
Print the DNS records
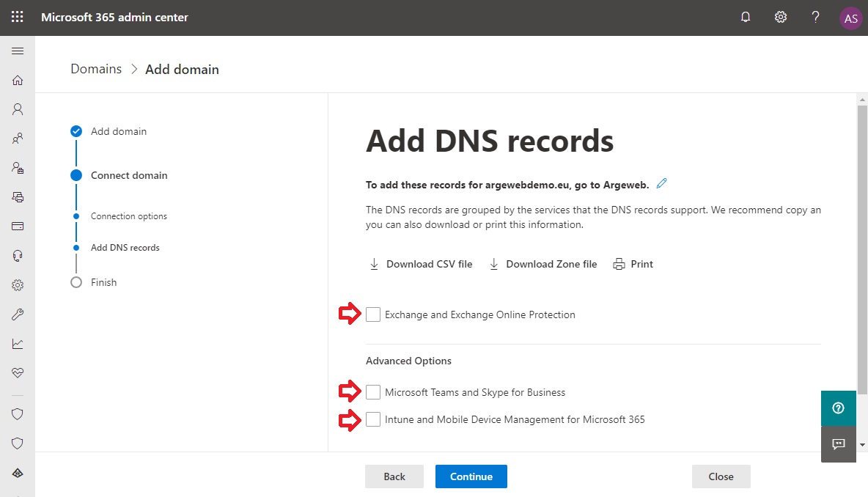(633, 264)
